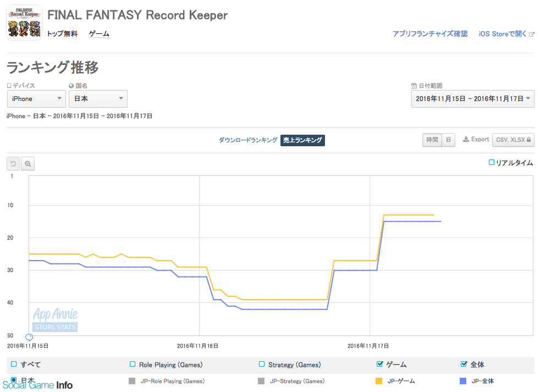Click the ゲーム category link
Viewport: 540px width, 392px height.
[99, 34]
